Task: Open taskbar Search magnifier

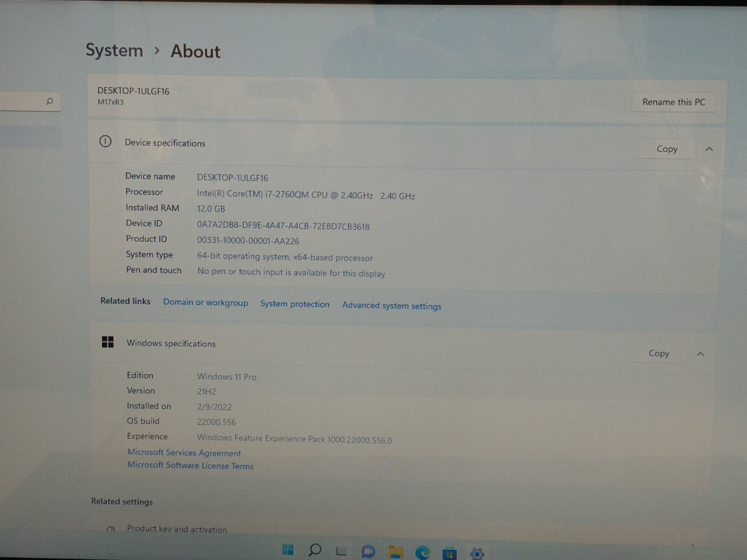Action: 315,550
